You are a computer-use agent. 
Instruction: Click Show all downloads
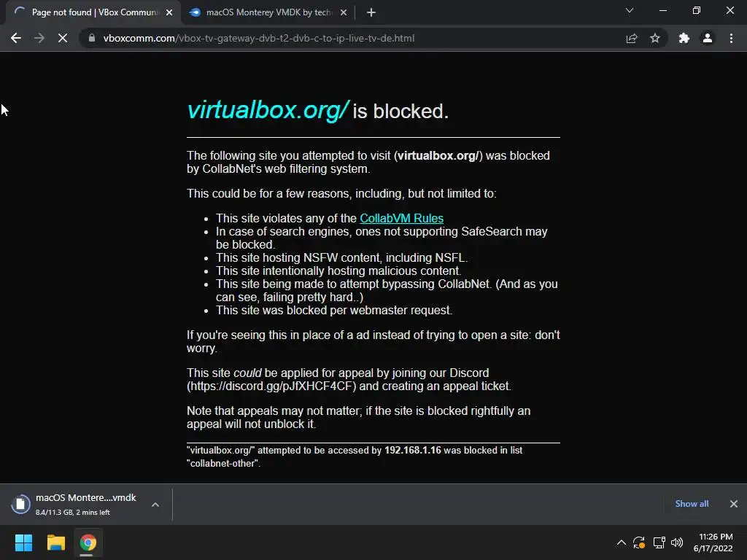coord(692,504)
